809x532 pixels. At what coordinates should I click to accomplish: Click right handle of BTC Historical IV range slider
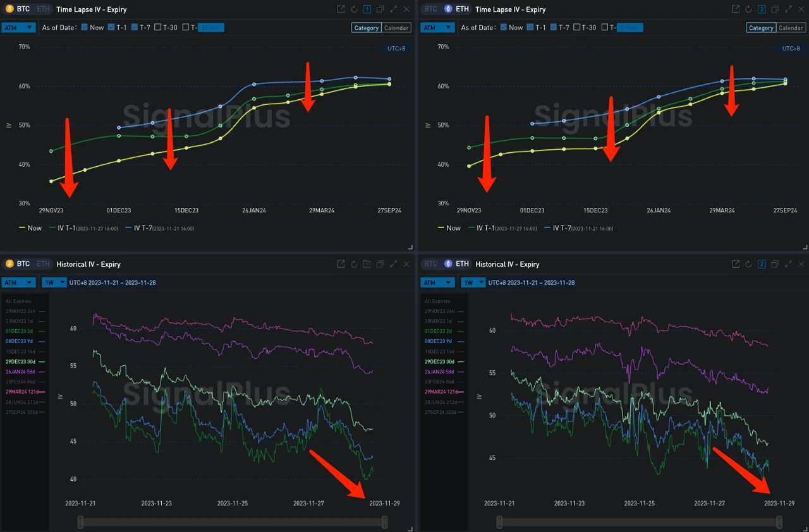[384, 522]
